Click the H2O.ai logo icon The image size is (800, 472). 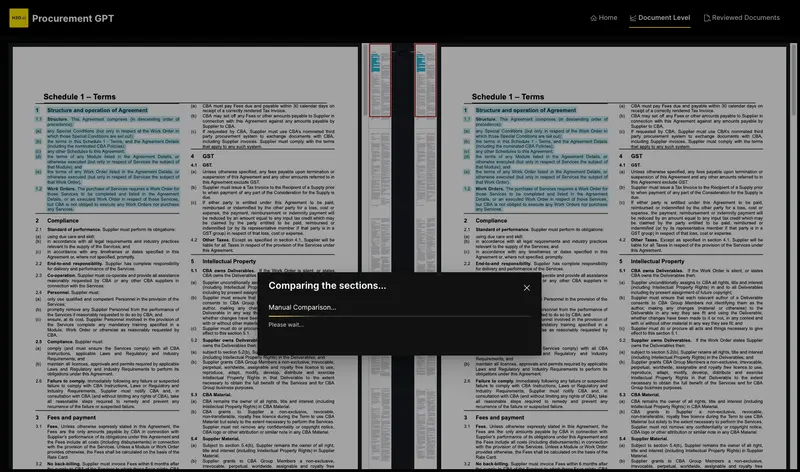click(19, 18)
